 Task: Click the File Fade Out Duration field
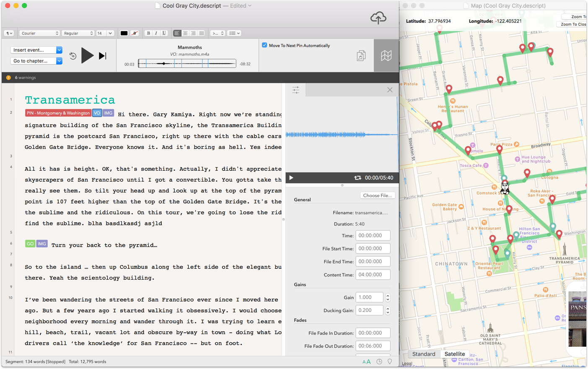[x=373, y=346]
